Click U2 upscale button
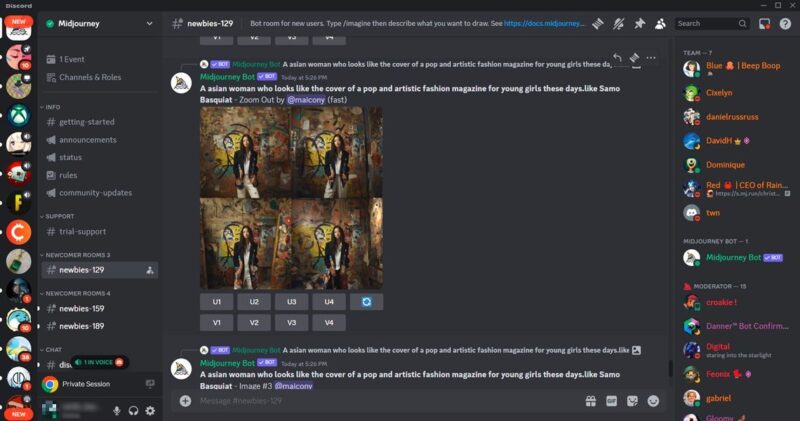The image size is (800, 421). point(254,302)
